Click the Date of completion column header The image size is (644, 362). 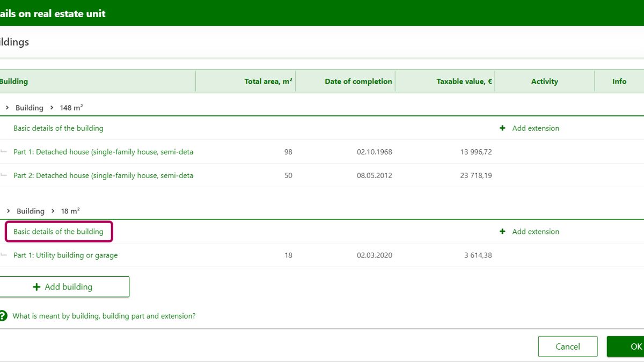(358, 82)
